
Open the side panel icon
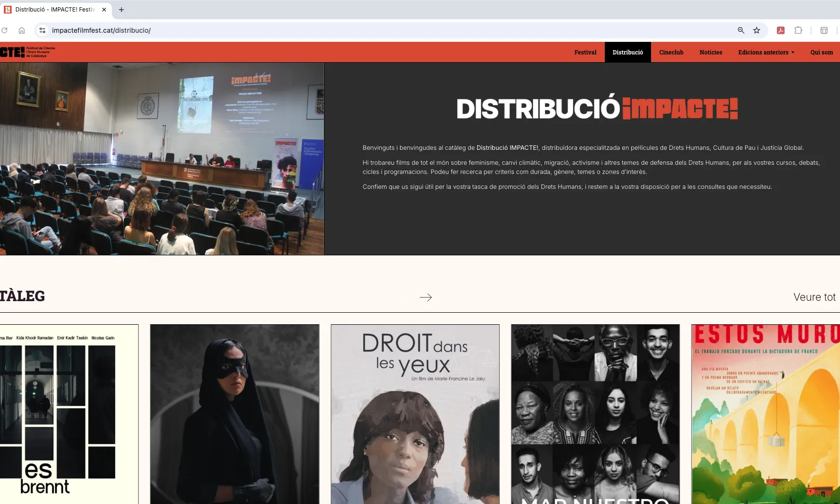824,30
